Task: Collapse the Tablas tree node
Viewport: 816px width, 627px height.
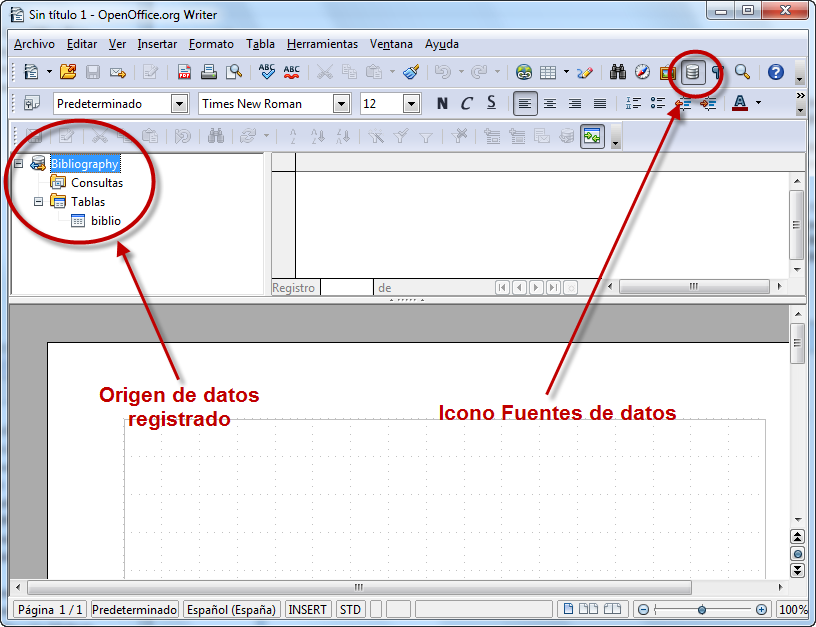Action: [x=39, y=201]
